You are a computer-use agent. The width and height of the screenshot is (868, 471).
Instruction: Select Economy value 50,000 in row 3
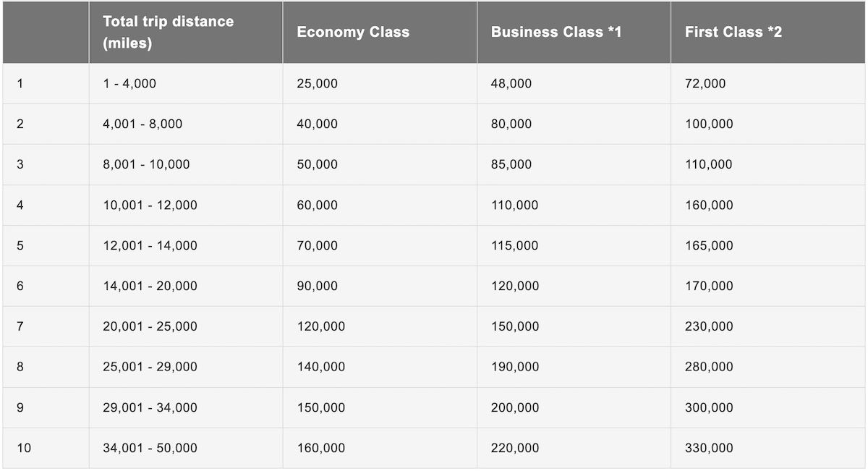(317, 164)
